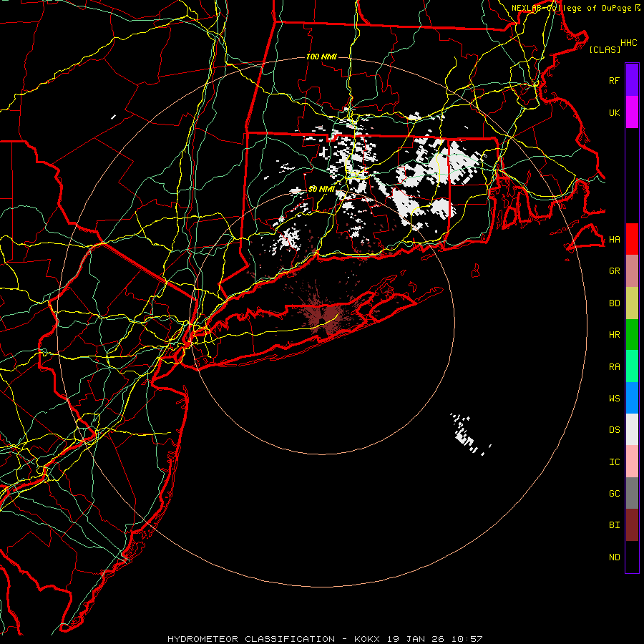Click the HHC product label
644x644 pixels.
coord(629,43)
